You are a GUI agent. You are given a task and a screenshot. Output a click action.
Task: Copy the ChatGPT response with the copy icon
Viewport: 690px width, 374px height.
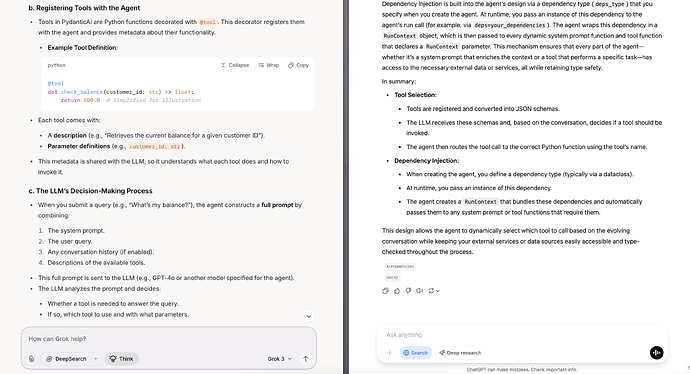coord(385,291)
